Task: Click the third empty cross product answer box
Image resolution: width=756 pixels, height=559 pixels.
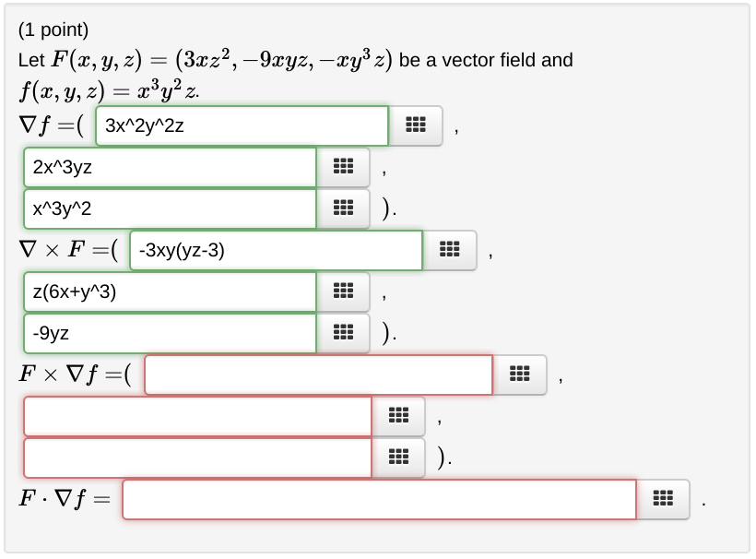Action: click(196, 457)
